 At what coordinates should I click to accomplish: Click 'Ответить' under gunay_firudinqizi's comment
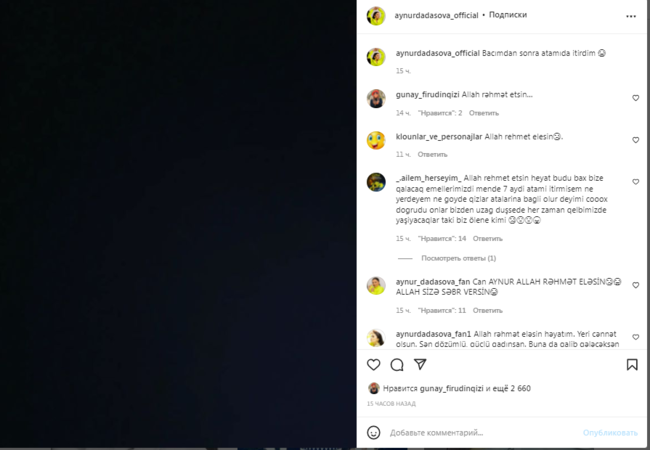[x=484, y=113]
